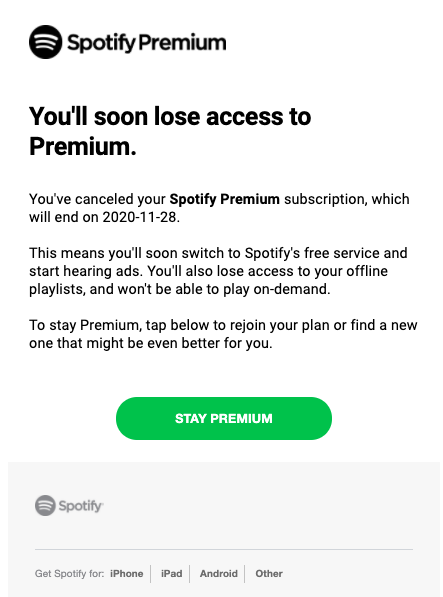Click the 'Get Spotify for:' label
The image size is (443, 597).
pos(70,573)
